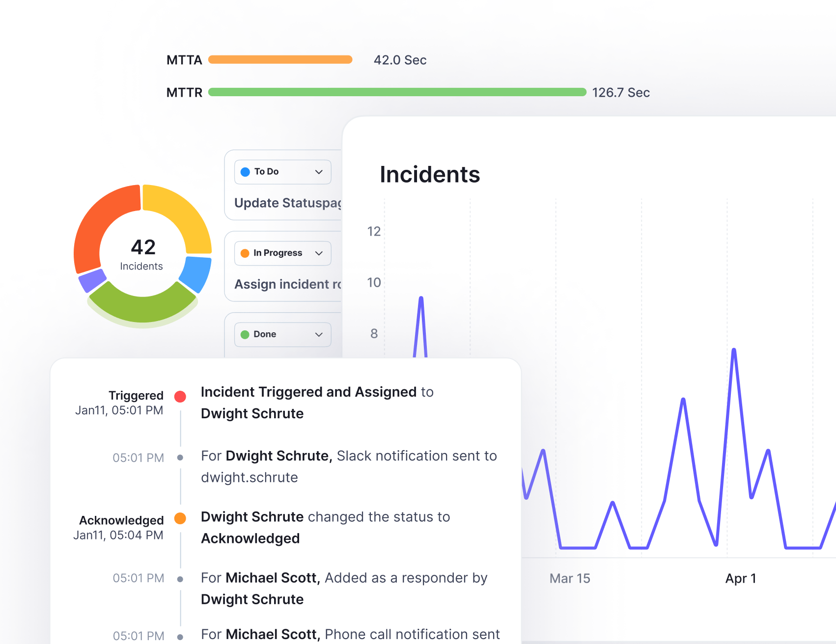This screenshot has height=644, width=836.
Task: Select the small purple donut segment
Action: (92, 280)
